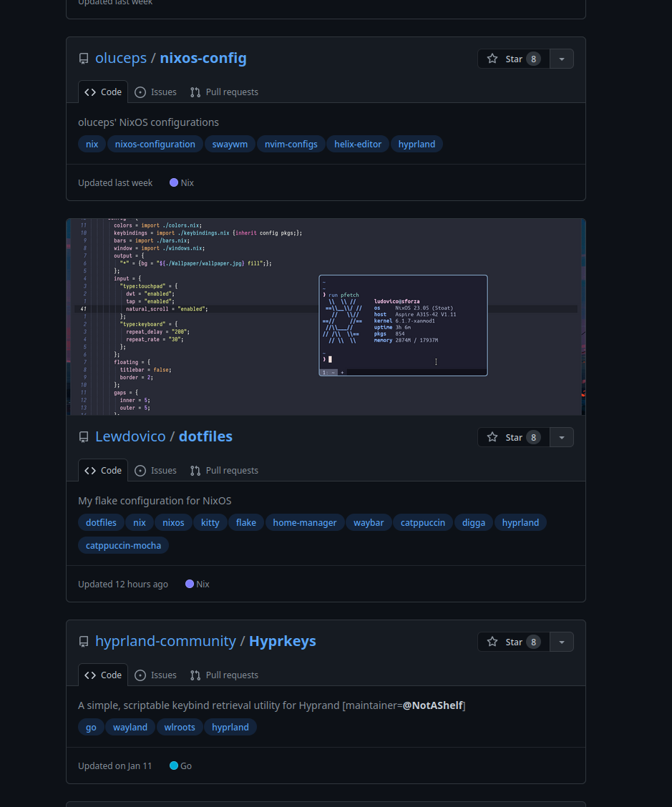Click the repository book icon beside Lewdovico/dotfiles
This screenshot has height=807, width=672.
click(84, 436)
